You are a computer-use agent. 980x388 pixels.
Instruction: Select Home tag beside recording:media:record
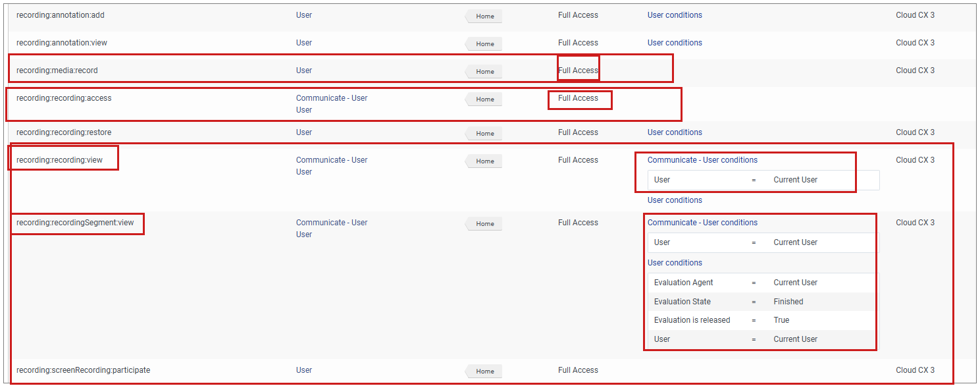[x=484, y=72]
